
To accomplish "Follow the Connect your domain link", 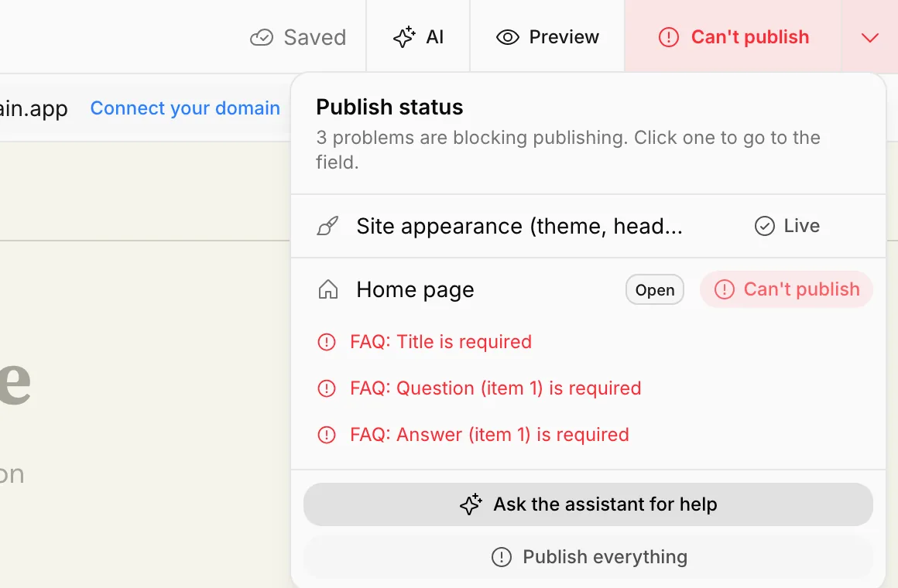I will pos(185,108).
